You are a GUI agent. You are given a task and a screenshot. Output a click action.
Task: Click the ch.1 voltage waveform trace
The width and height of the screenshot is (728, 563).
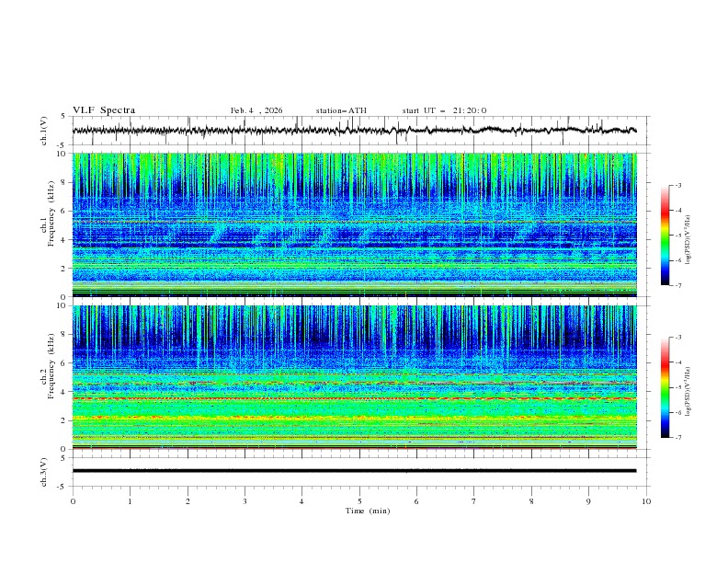[354, 131]
